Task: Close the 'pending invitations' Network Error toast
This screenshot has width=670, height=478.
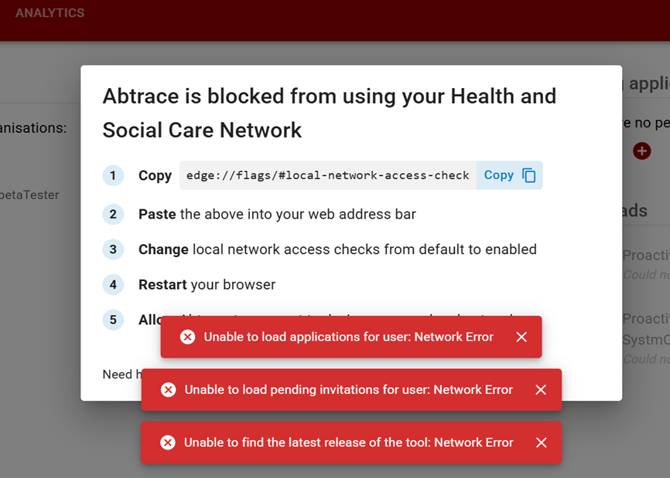Action: pos(541,390)
